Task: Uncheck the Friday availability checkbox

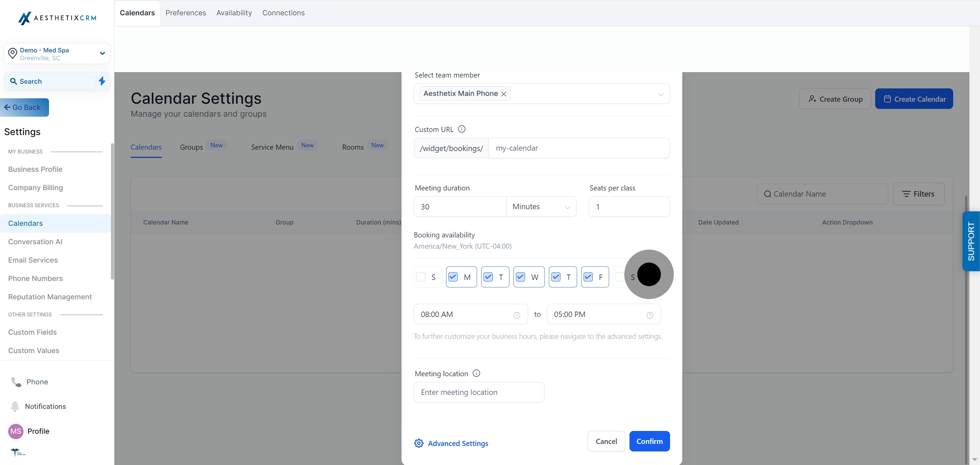Action: pyautogui.click(x=588, y=277)
